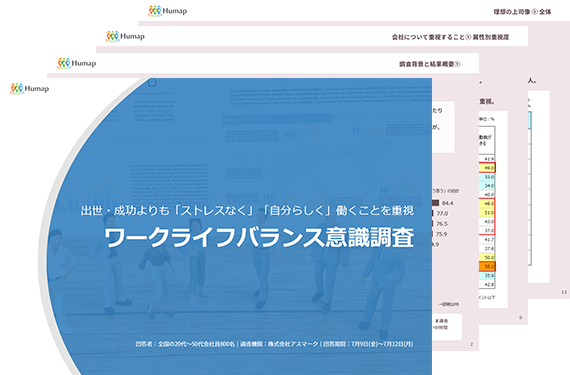
Task: Click the bar value 84.4
Action: coord(447,203)
